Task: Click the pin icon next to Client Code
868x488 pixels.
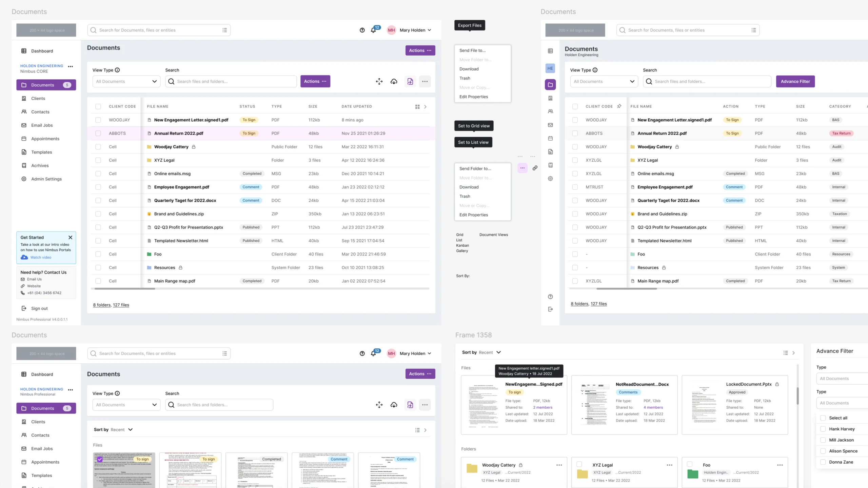Action: tap(619, 106)
